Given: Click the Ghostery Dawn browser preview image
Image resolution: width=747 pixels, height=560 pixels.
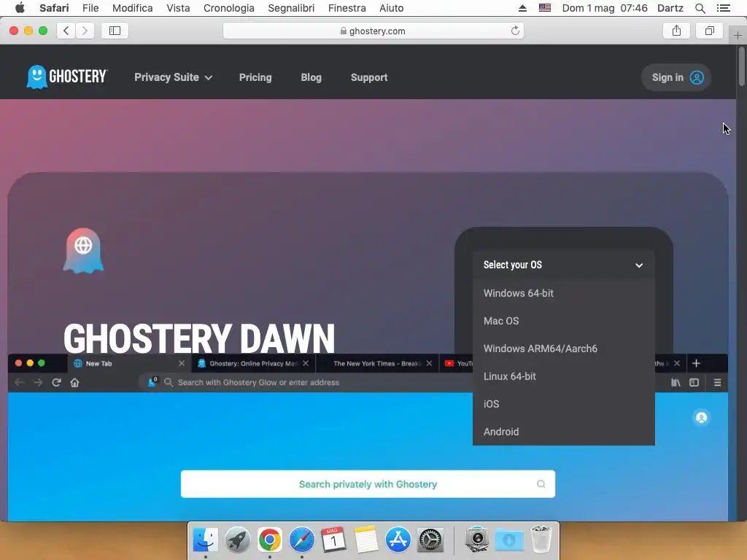Looking at the screenshot, I should point(368,437).
